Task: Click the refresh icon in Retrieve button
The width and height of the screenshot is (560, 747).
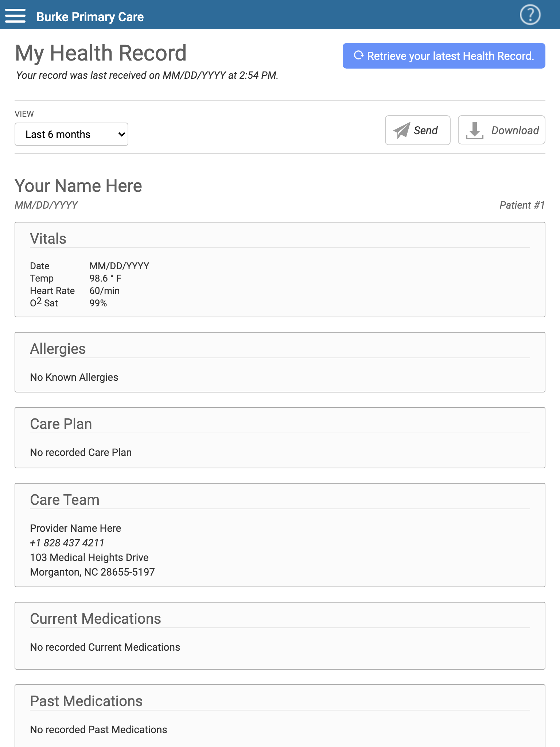Action: (x=359, y=55)
